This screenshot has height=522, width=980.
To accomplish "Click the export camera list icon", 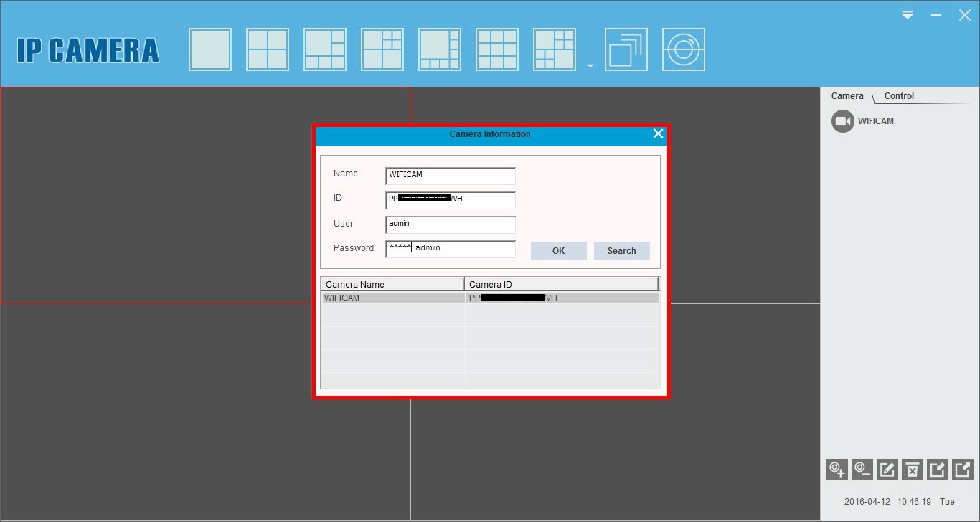I will point(962,470).
